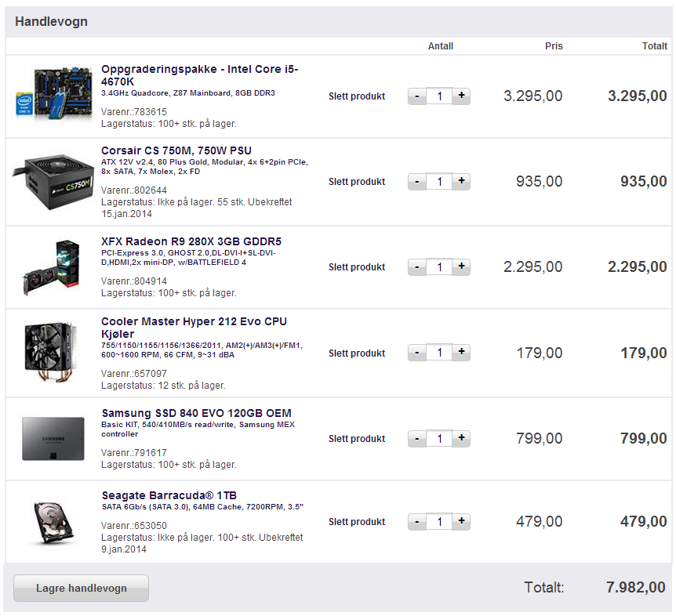Increase quantity of XFX Radeon R9 280X
This screenshot has height=616, width=676.
[x=461, y=267]
